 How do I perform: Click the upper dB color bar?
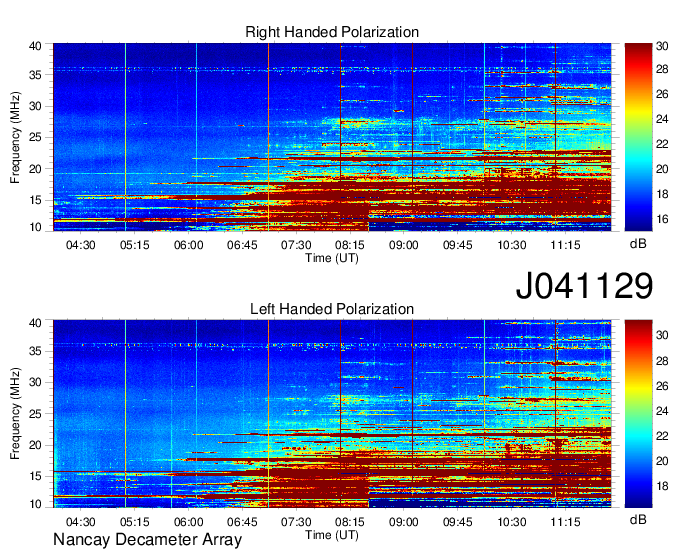(638, 137)
